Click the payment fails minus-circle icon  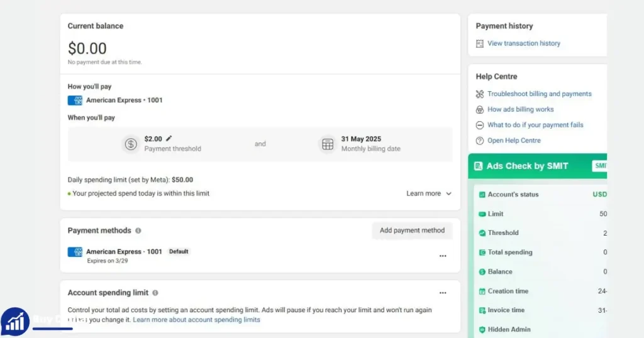pos(480,125)
